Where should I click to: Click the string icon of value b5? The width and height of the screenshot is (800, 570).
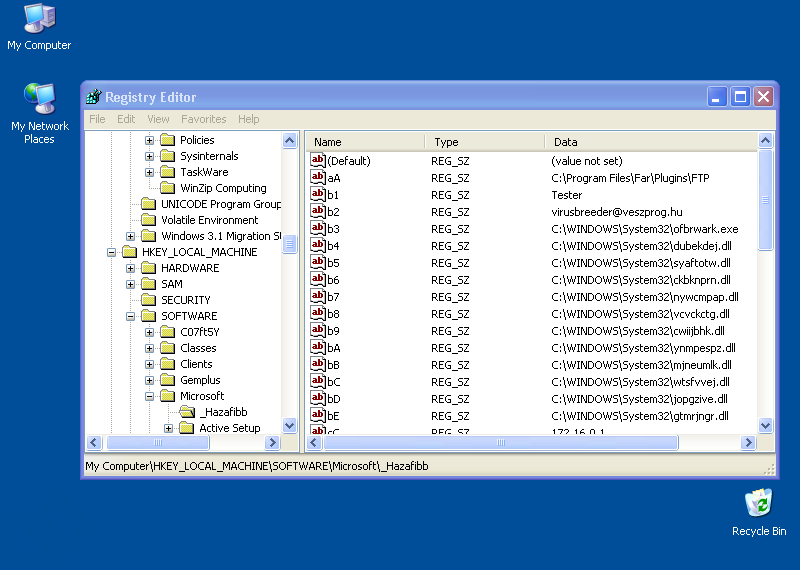[x=318, y=262]
